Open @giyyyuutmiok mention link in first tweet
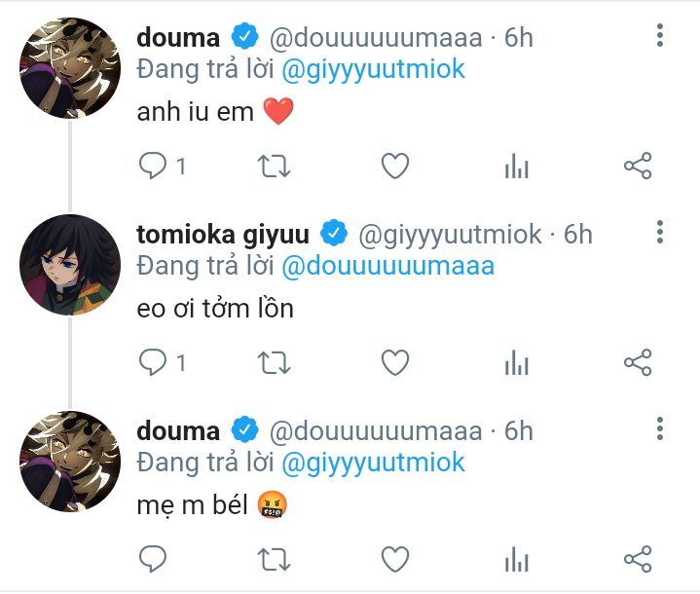The height and width of the screenshot is (594, 700). 373,70
